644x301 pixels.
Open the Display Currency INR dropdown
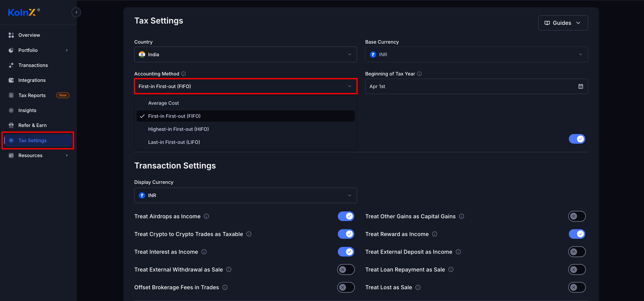coord(245,195)
